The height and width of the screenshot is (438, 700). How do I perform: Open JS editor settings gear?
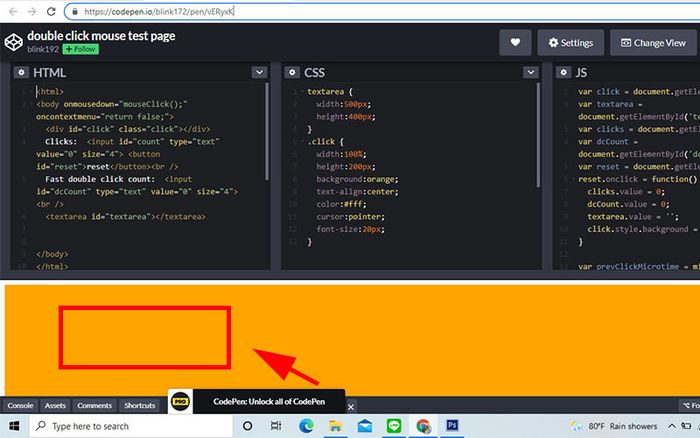click(563, 72)
